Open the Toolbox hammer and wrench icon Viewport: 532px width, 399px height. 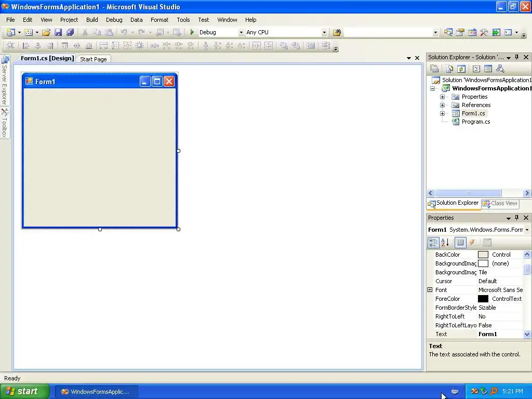tap(484, 32)
